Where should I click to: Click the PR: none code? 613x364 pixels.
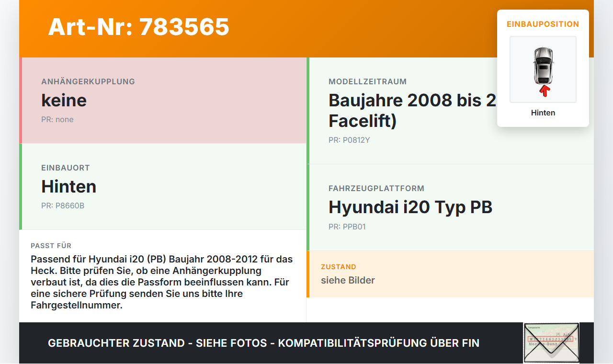click(57, 119)
